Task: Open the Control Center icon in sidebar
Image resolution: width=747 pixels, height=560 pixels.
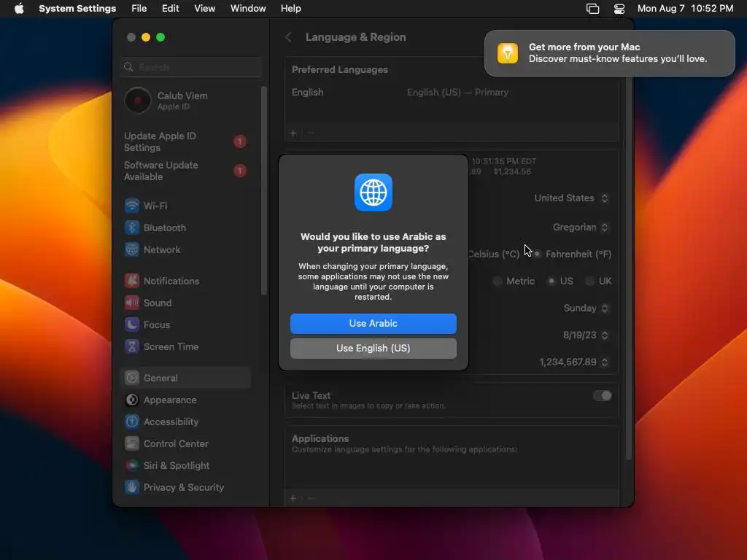Action: (132, 444)
